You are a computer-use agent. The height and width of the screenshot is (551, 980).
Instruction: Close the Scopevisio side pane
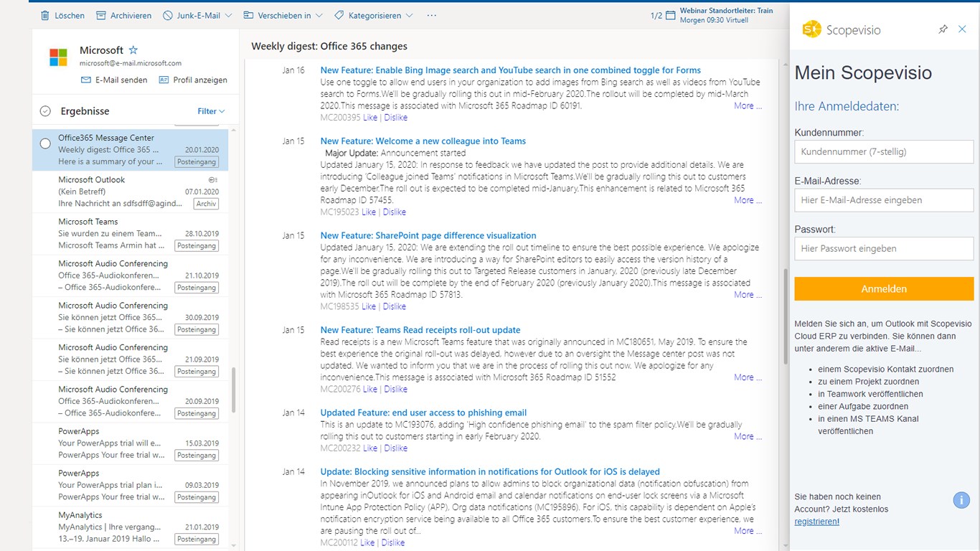click(x=963, y=29)
